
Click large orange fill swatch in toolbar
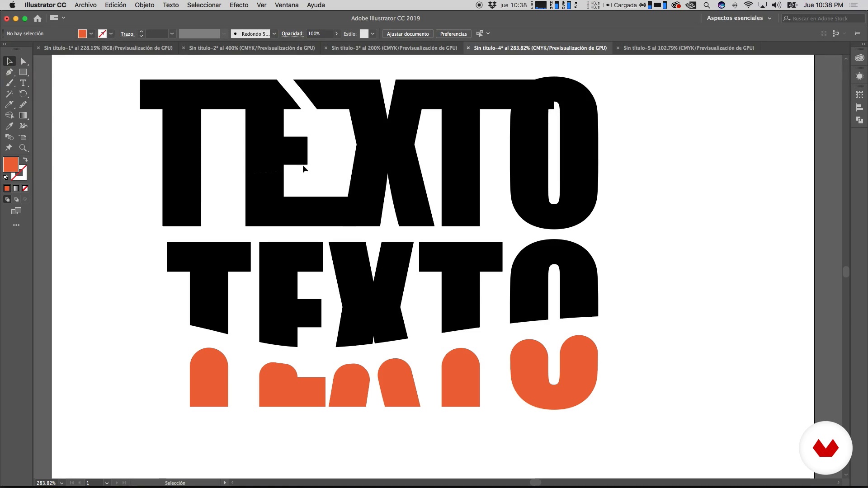tap(11, 164)
